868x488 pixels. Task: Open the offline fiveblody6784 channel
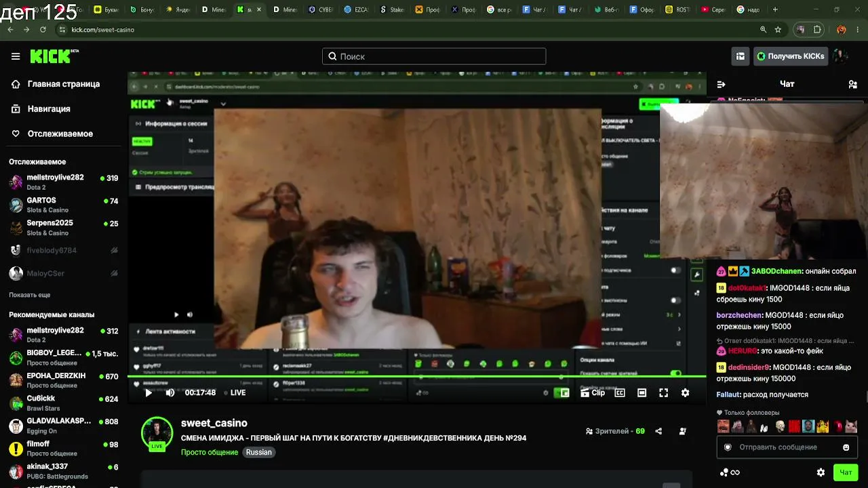point(63,251)
